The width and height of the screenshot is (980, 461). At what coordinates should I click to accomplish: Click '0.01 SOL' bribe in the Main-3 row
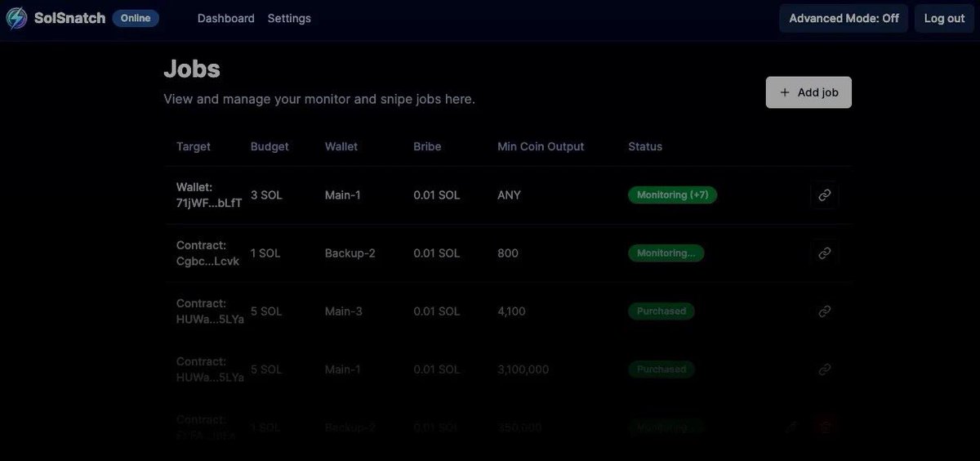coord(437,311)
